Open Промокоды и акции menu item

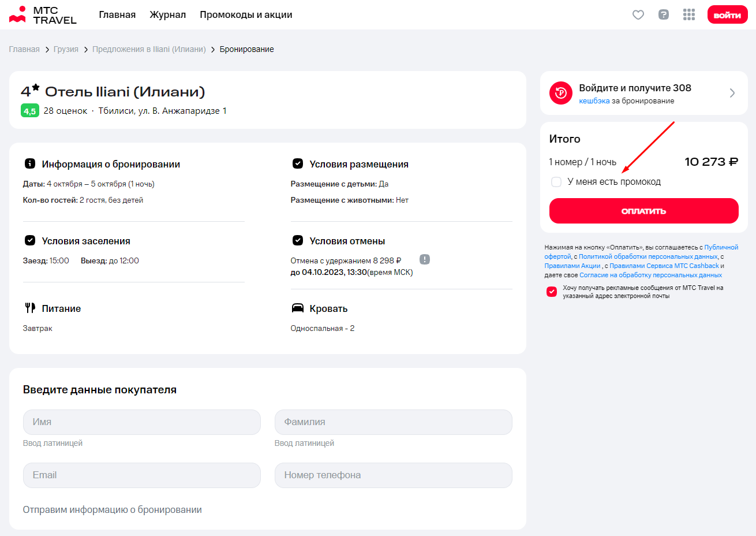pos(246,14)
